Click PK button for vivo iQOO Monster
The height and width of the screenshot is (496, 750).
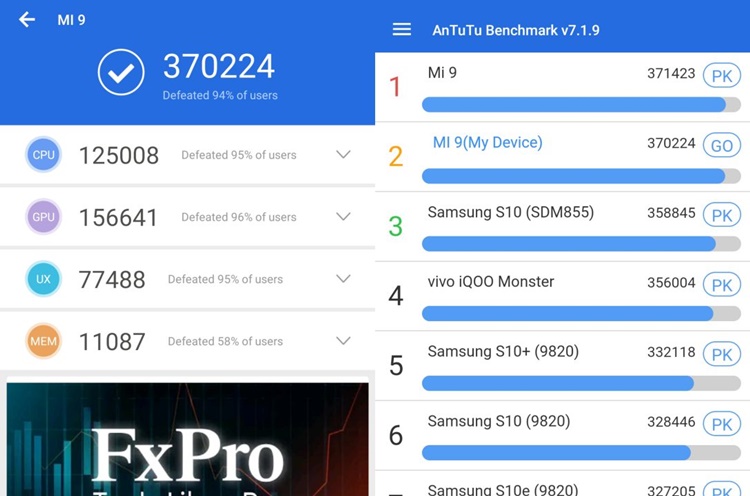[x=722, y=285]
